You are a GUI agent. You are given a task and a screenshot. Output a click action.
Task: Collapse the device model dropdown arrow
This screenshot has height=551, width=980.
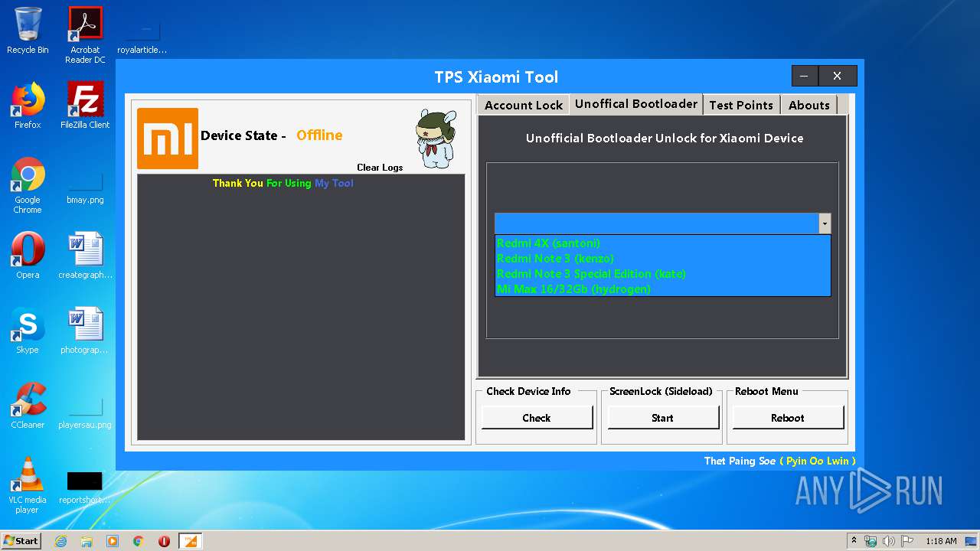pos(825,223)
